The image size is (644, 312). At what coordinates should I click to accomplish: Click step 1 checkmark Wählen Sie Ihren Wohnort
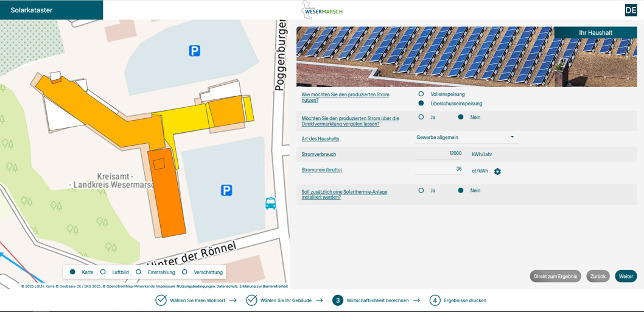point(161,300)
